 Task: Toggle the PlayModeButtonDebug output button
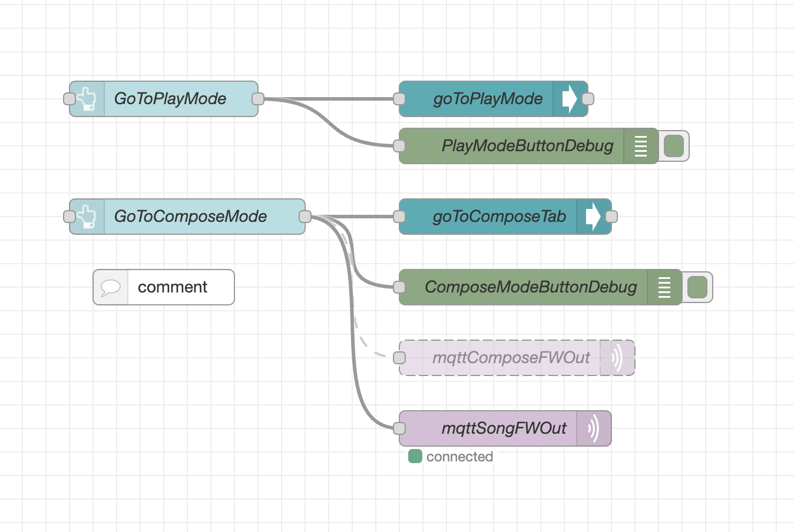tap(674, 146)
